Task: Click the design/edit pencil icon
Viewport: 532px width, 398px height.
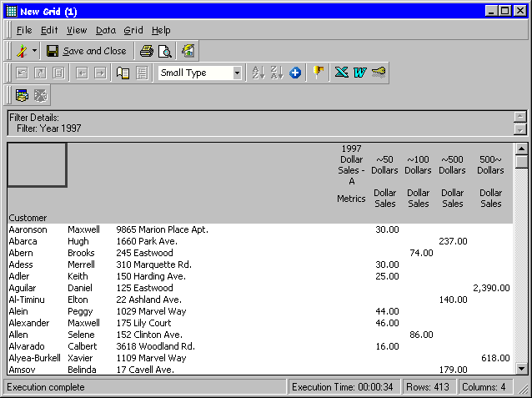Action: pos(23,51)
